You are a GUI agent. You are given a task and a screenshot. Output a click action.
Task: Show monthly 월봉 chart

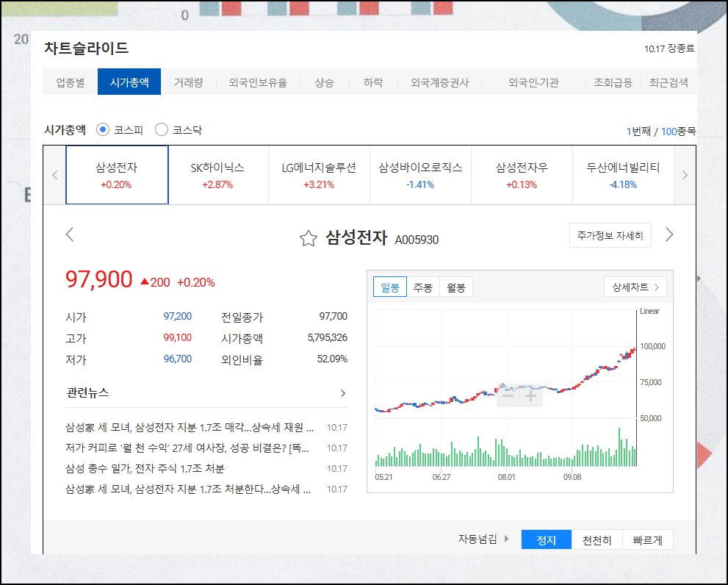[x=456, y=287]
